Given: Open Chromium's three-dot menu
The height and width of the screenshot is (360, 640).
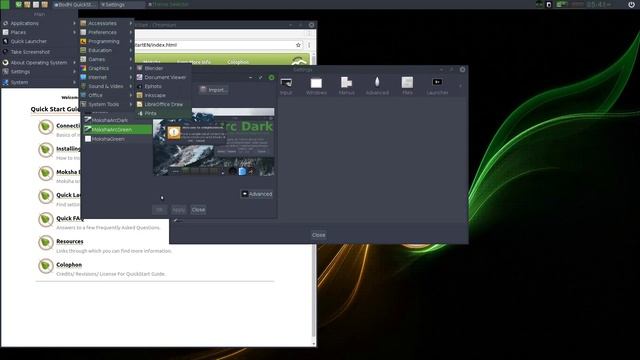Looking at the screenshot, I should [x=309, y=45].
